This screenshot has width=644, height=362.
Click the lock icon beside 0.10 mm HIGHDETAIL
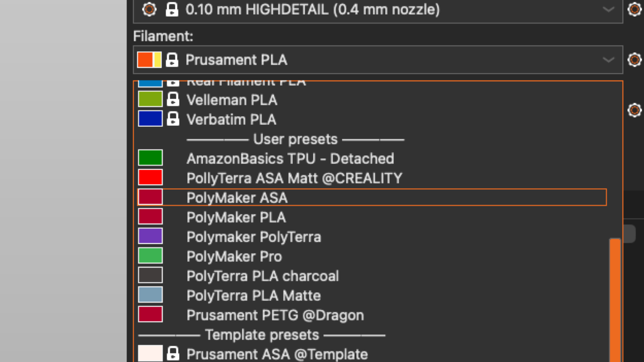pyautogui.click(x=172, y=9)
